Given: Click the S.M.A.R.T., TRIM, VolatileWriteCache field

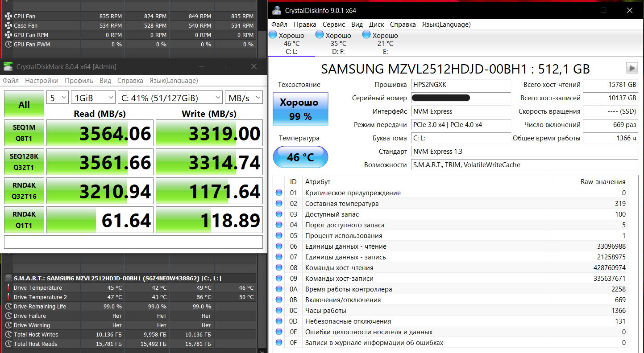Looking at the screenshot, I should pyautogui.click(x=524, y=165).
